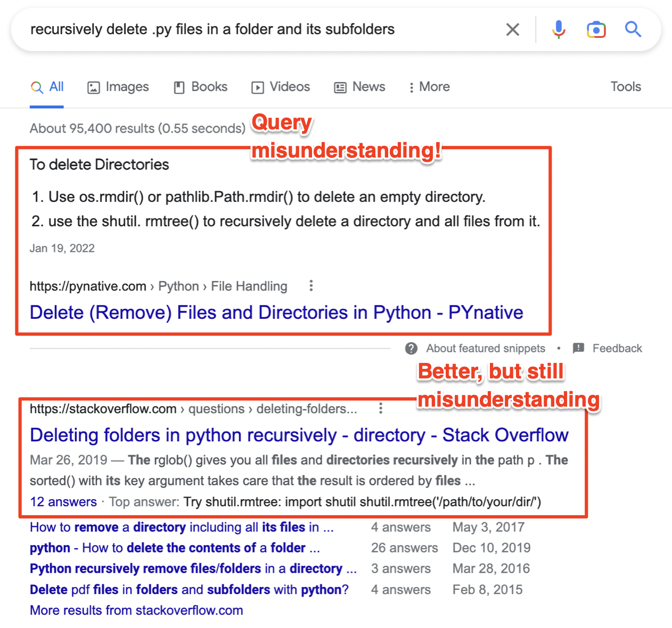The height and width of the screenshot is (628, 672).
Task: Click More results from stackoverflow.com
Action: point(136,610)
